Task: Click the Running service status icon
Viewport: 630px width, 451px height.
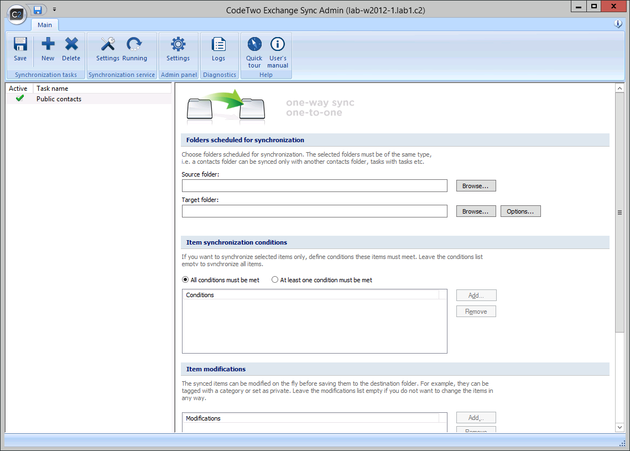Action: click(135, 49)
